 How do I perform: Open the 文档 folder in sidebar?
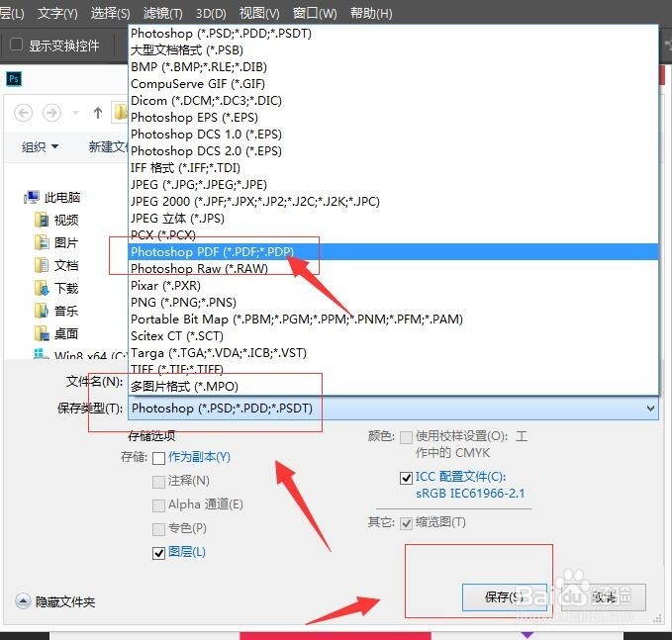(66, 266)
